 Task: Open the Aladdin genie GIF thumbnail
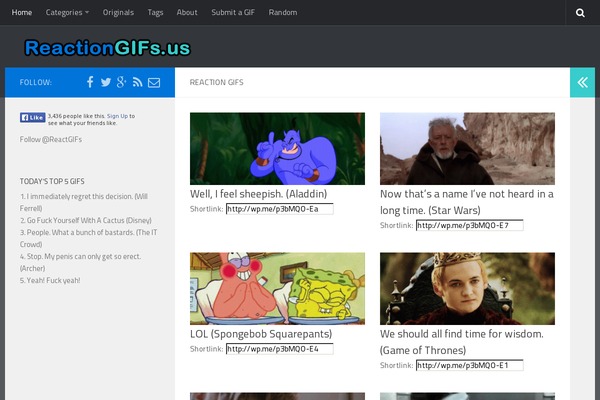(277, 149)
